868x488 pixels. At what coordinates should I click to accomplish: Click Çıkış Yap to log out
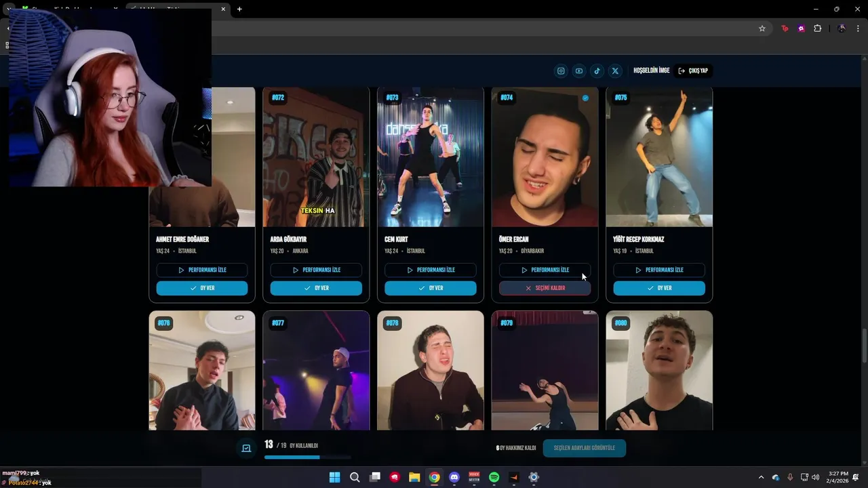pos(693,70)
